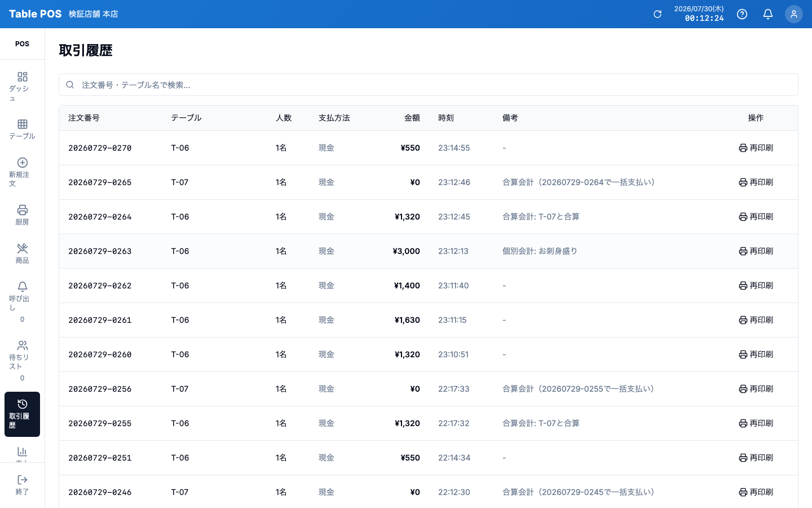The width and height of the screenshot is (812, 508).
Task: Click note 合算会計（20260729-0245で一括支払い）
Action: (579, 492)
